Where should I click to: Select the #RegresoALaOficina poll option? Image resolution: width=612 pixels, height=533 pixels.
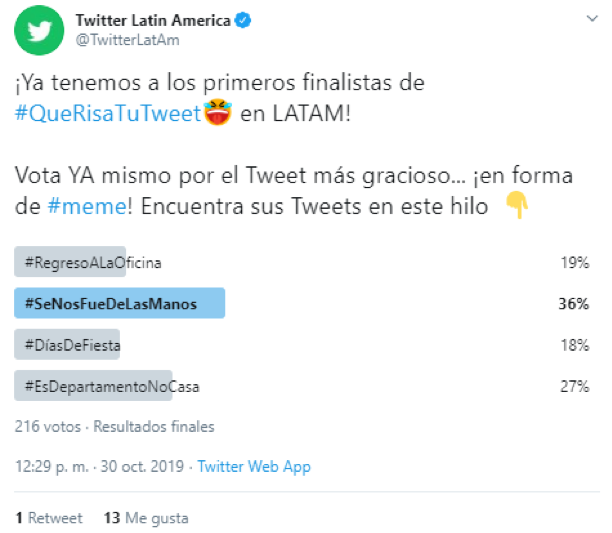88,263
